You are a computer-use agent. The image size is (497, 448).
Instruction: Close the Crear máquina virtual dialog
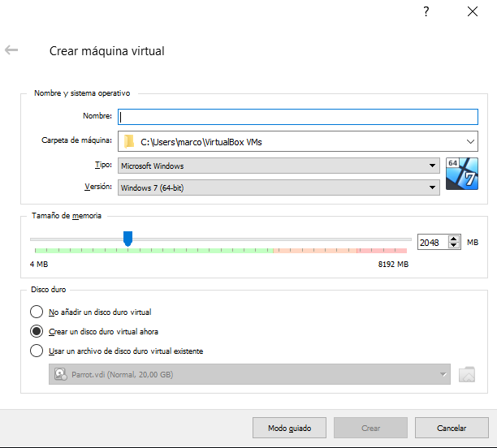tap(473, 11)
